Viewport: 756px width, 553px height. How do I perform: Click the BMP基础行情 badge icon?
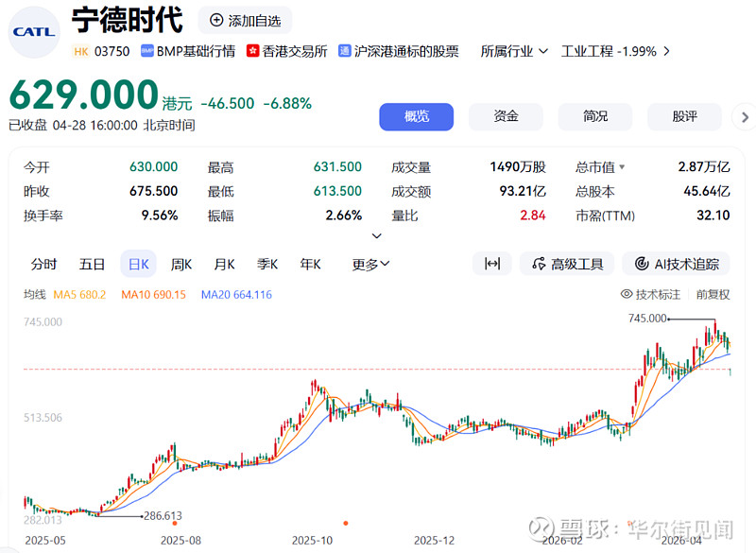click(x=147, y=51)
